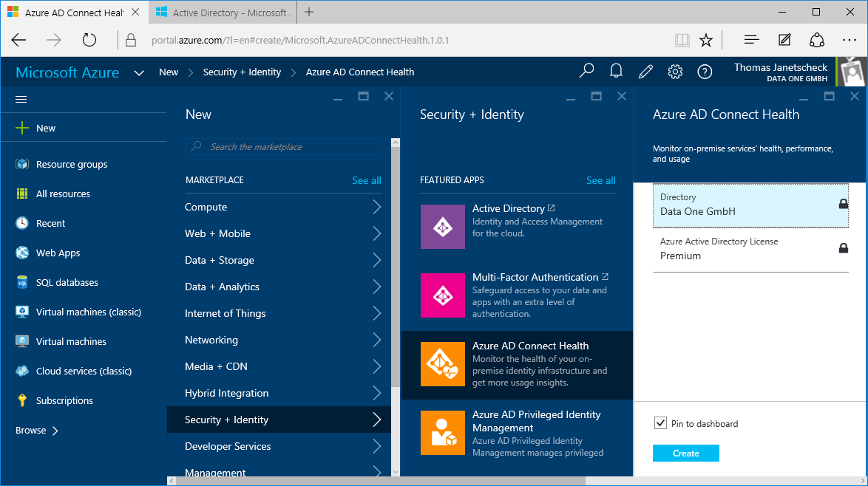
Task: Click See all under Featured Apps
Action: (x=600, y=180)
